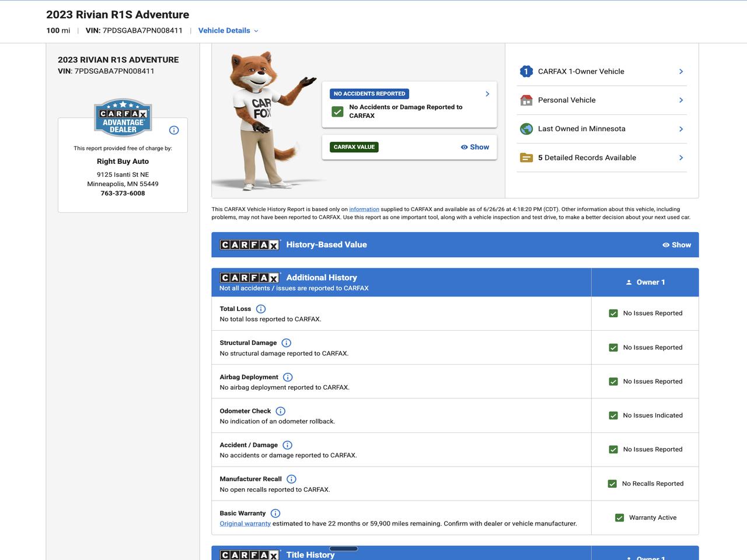Click the VIN 7PDSGABA7PN008411 in the top bar
The width and height of the screenshot is (747, 560).
pyautogui.click(x=134, y=30)
